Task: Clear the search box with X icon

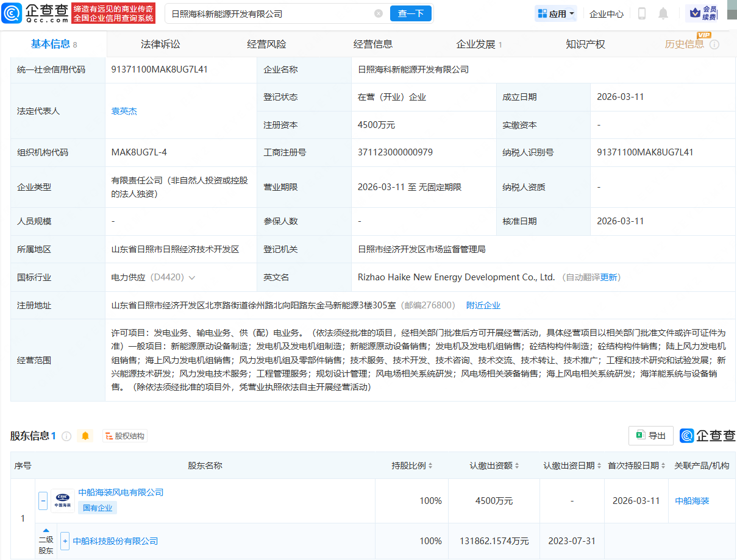Action: [x=379, y=13]
